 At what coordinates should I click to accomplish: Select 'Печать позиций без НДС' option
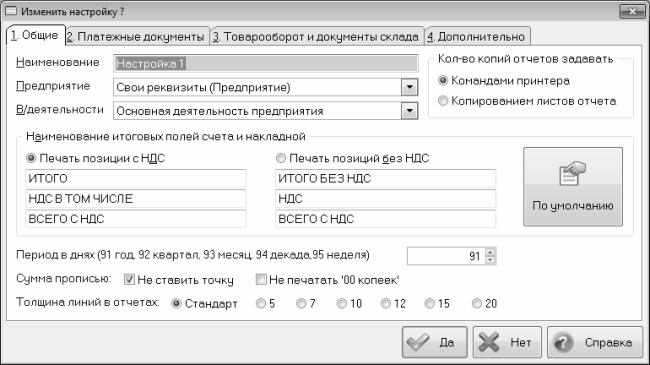(x=281, y=158)
